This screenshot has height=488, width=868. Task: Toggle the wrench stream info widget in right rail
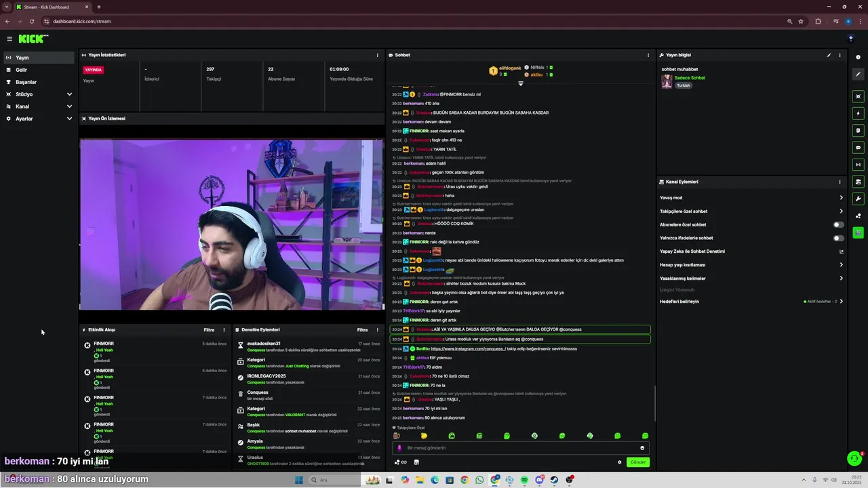858,199
